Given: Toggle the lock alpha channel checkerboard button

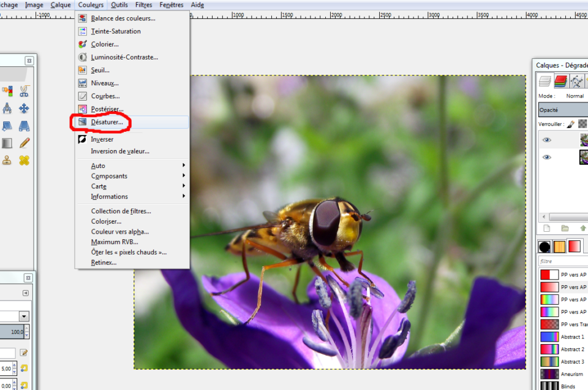Looking at the screenshot, I should coord(582,124).
